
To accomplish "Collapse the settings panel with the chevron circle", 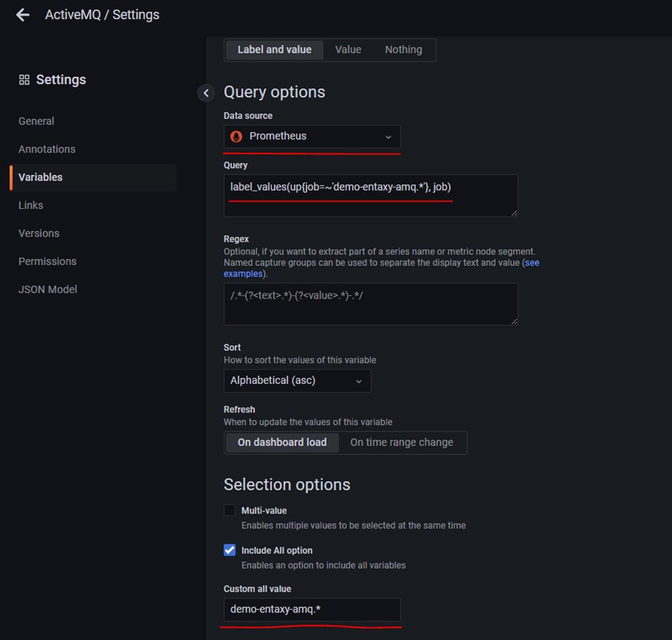I will [x=205, y=93].
